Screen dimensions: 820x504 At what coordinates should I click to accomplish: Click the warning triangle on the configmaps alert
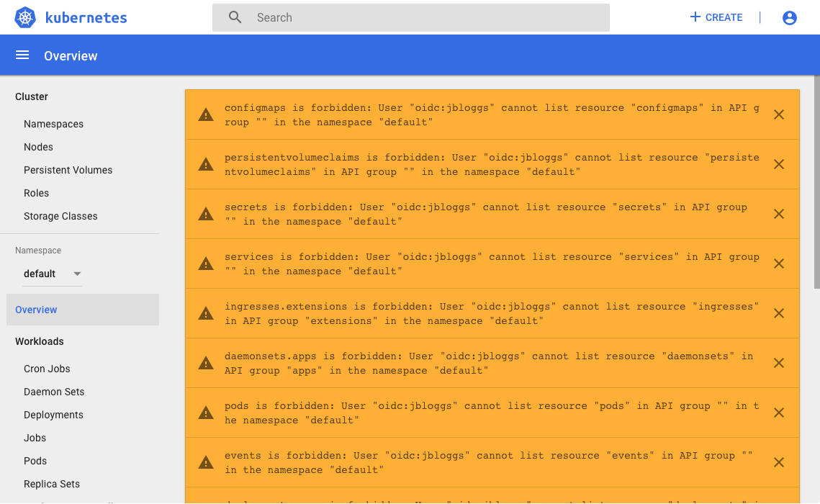pyautogui.click(x=206, y=114)
